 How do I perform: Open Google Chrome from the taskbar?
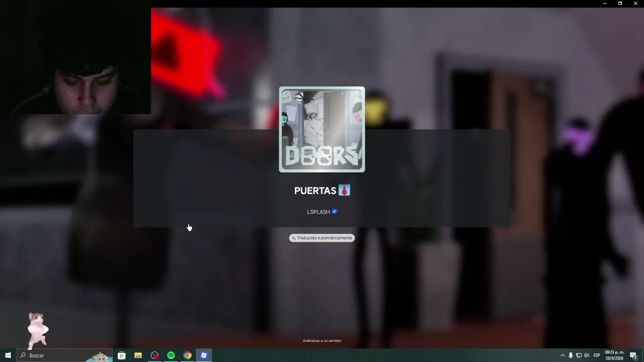[187, 355]
